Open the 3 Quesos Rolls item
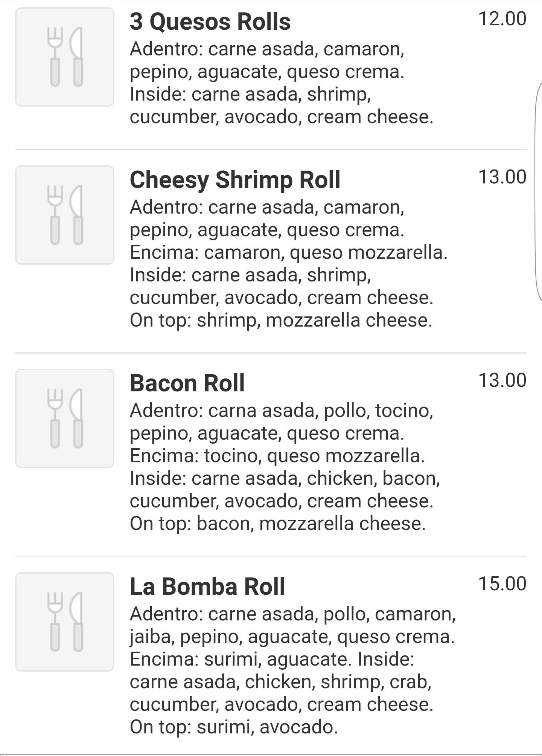542x756 pixels. 210,21
